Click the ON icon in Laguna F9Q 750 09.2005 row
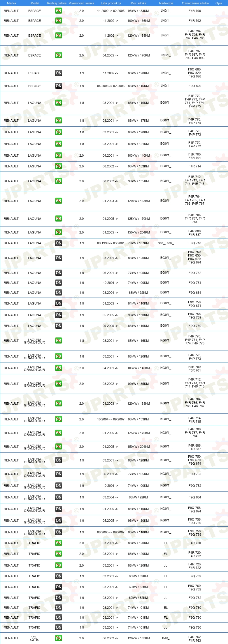Viewport: 228px width, 644px height. tap(58, 326)
